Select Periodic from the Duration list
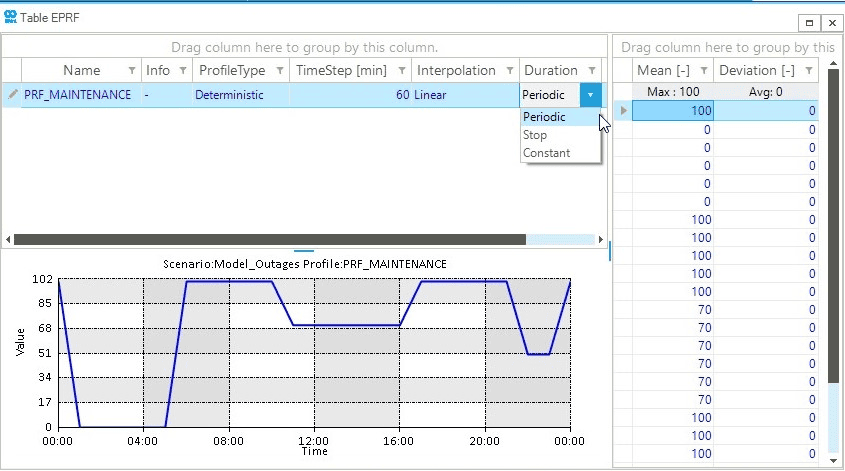This screenshot has width=845, height=471. (544, 117)
